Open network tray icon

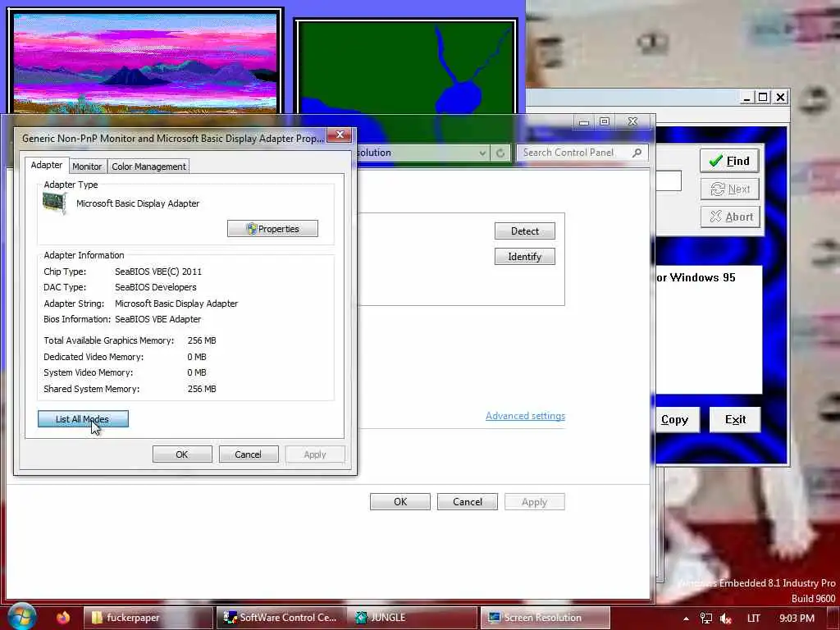tap(706, 619)
